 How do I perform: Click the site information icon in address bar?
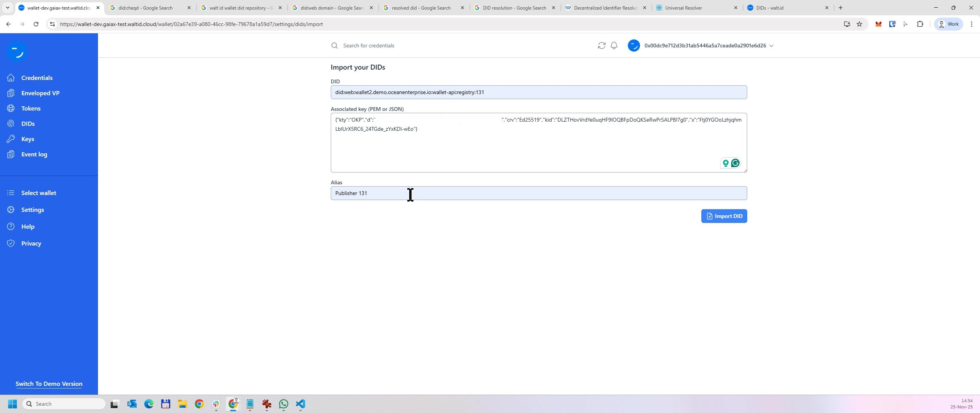pos(52,24)
